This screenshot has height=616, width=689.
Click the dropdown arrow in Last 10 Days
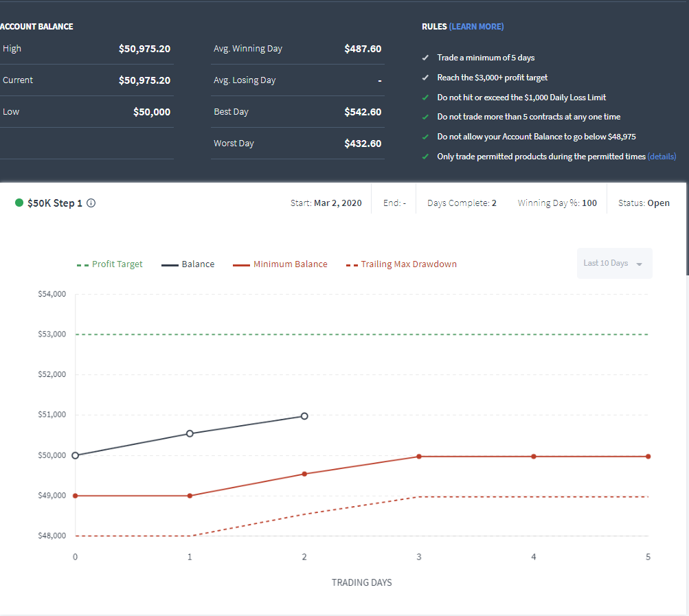[640, 264]
